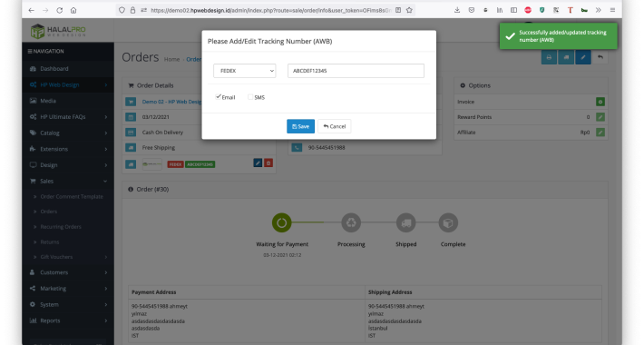This screenshot has width=644, height=345.
Task: Edit tracking number pencil icon in FEDEX row
Action: tap(258, 163)
